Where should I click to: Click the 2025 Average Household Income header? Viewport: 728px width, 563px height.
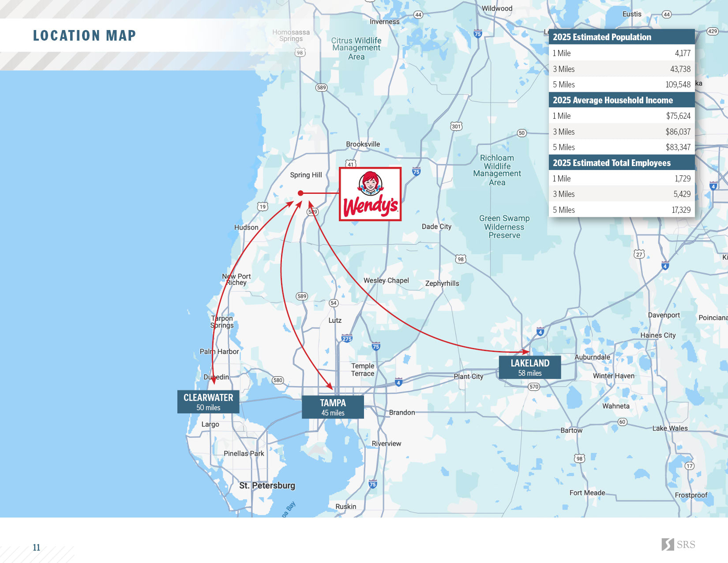coord(622,100)
